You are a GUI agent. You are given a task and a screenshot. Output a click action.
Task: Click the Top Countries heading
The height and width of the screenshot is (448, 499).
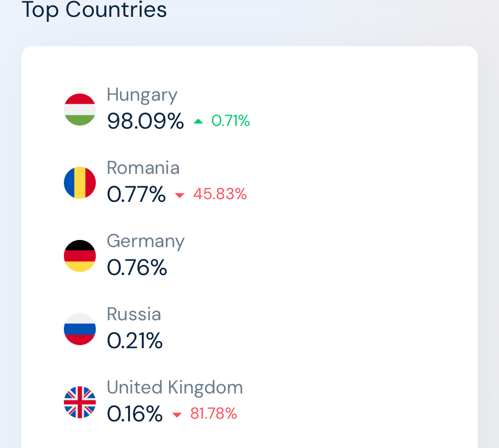click(94, 10)
